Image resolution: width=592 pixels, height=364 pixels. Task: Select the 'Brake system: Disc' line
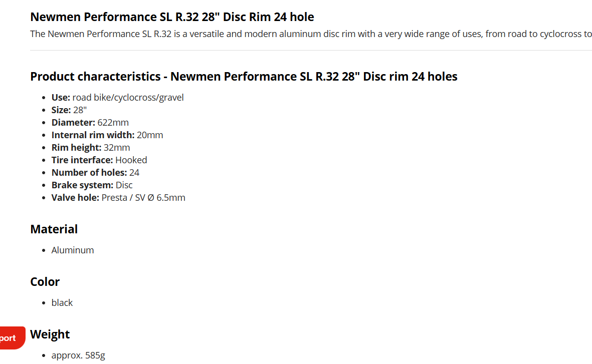pyautogui.click(x=92, y=185)
